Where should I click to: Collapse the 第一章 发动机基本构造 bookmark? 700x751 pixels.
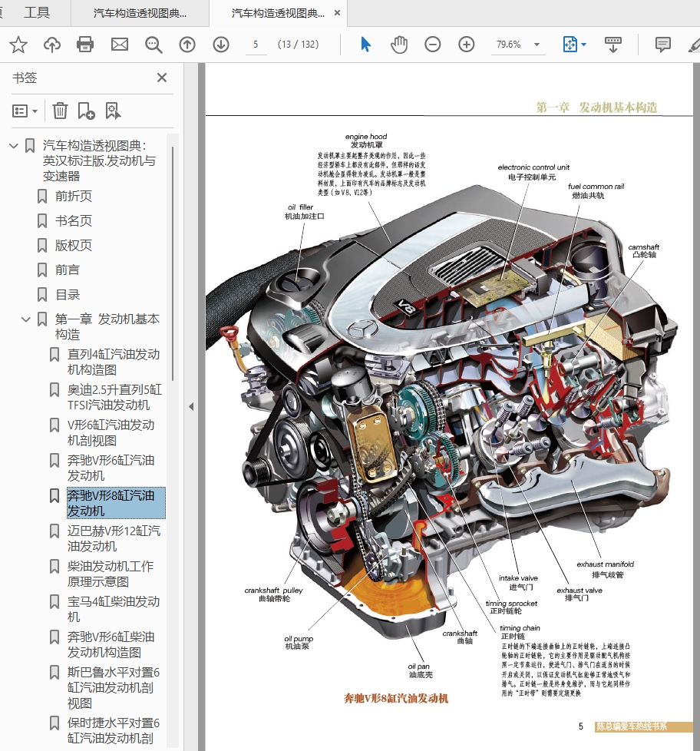(x=26, y=319)
